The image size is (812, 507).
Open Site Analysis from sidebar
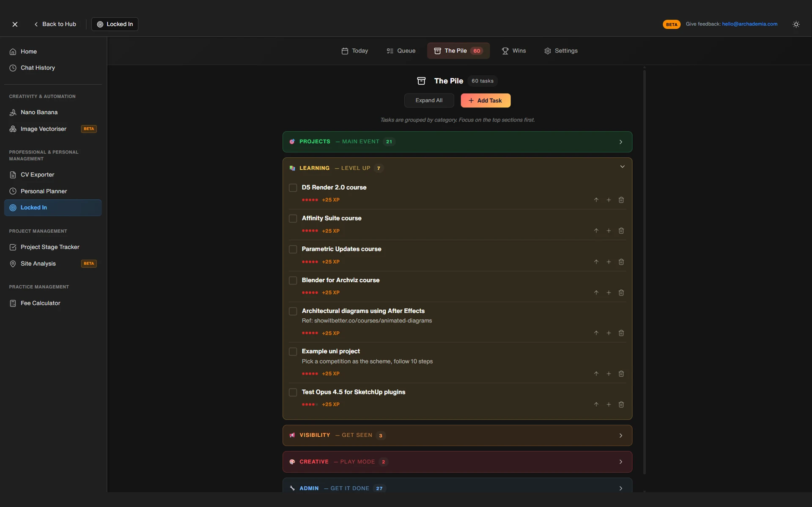(38, 264)
